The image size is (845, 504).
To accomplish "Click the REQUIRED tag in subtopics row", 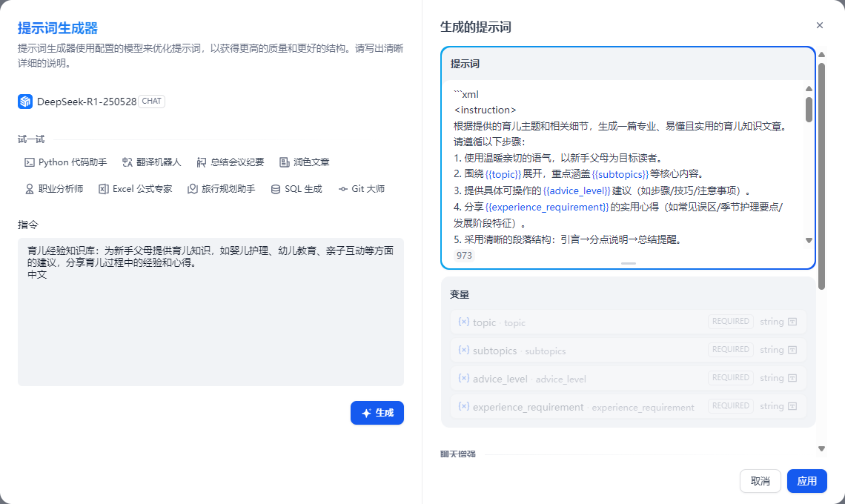I will (730, 349).
